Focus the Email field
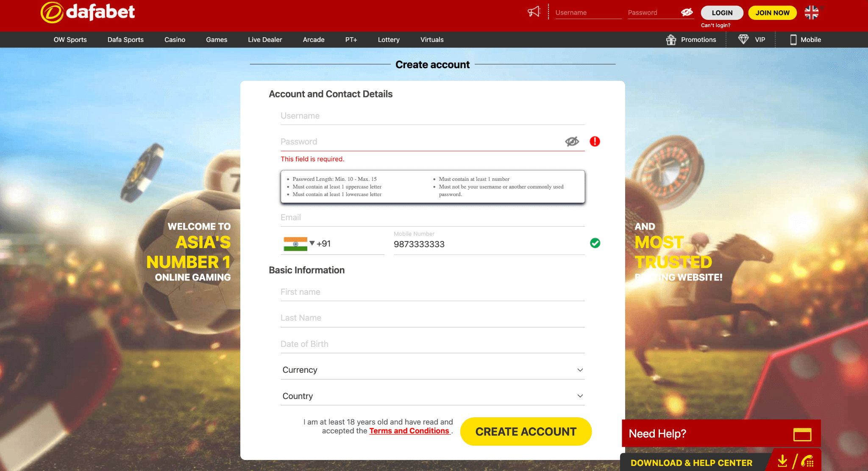 (433, 217)
